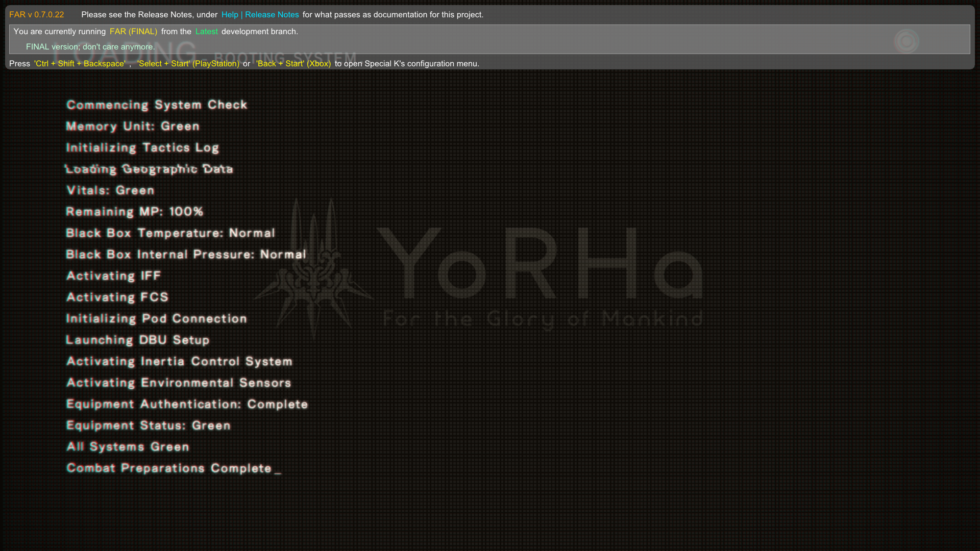Image resolution: width=980 pixels, height=551 pixels.
Task: Click "Black Box Temperature: Normal" line
Action: point(170,233)
